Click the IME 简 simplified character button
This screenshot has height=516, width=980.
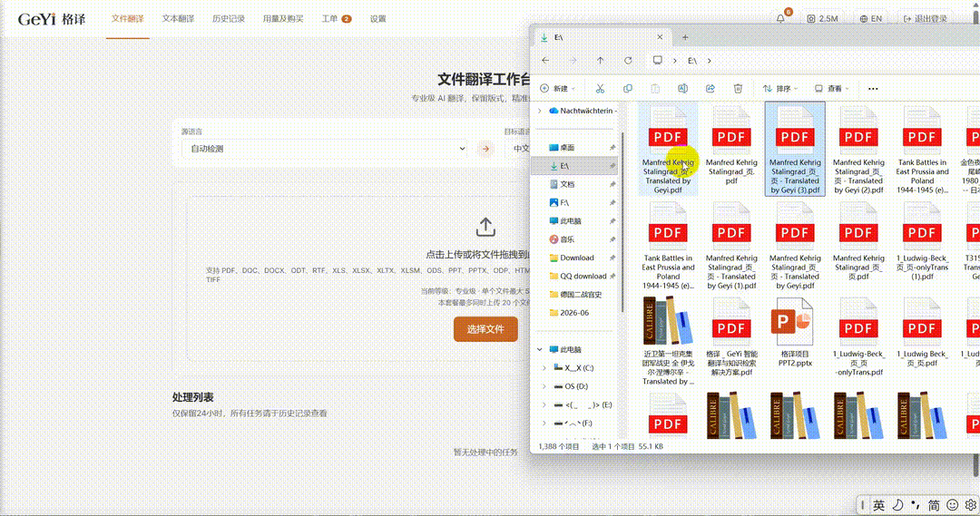pos(934,505)
